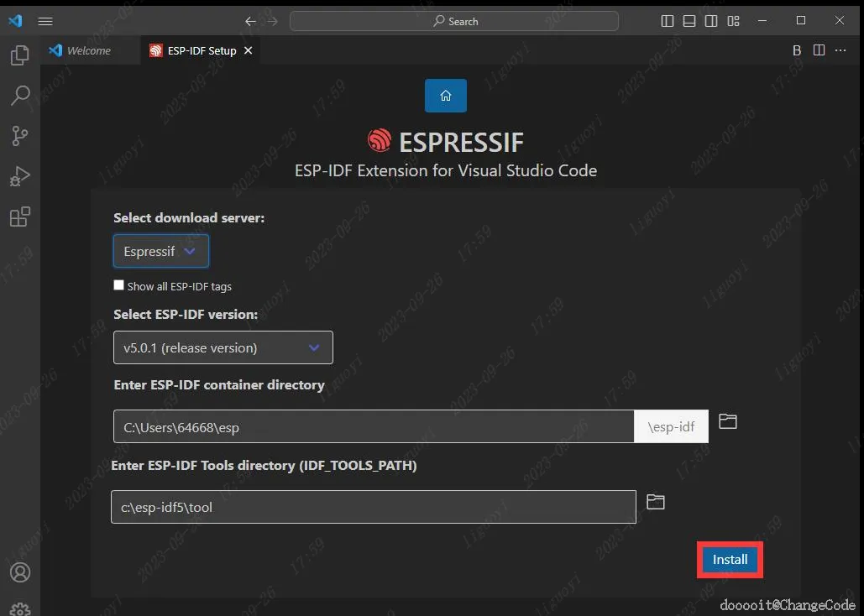Open the hamburger application menu
Viewport: 864px width, 616px height.
click(x=45, y=21)
